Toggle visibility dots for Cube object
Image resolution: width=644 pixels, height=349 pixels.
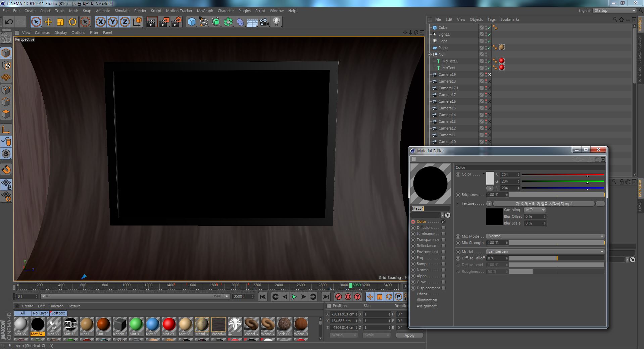(486, 28)
